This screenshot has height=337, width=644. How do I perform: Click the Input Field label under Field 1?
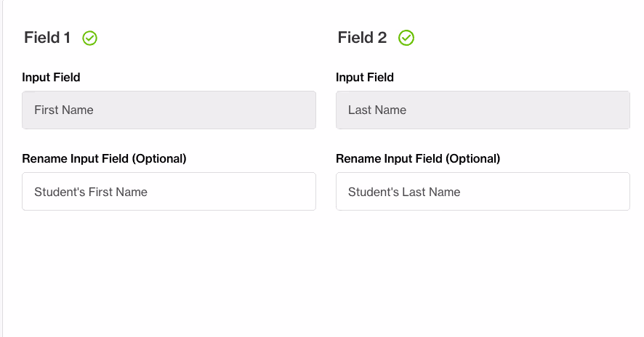pyautogui.click(x=51, y=77)
